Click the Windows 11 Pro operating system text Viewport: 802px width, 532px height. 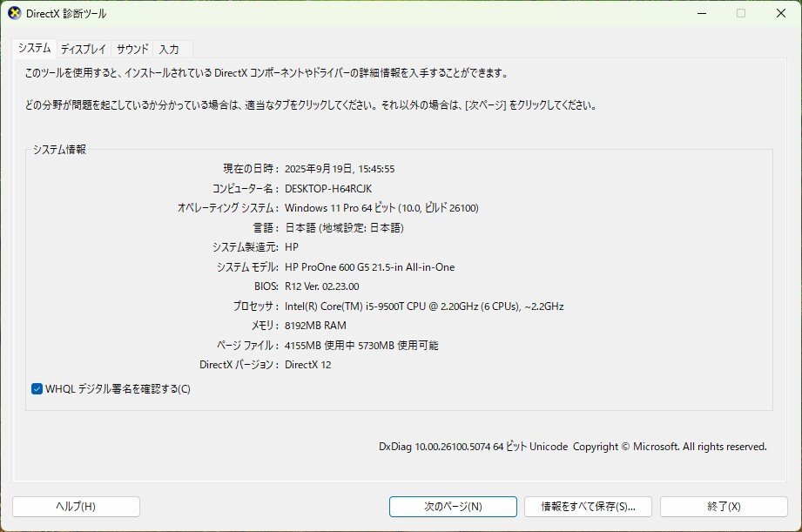click(381, 208)
